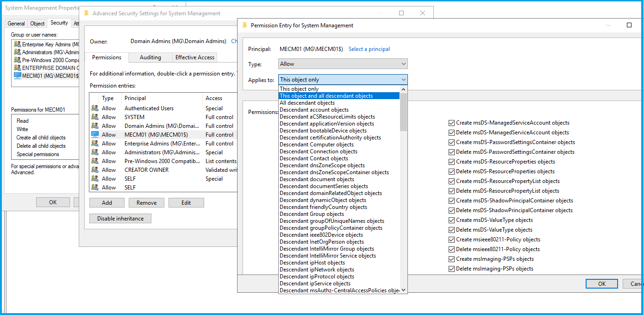
Task: Click the SYSTEM principal row icon
Action: 95,117
